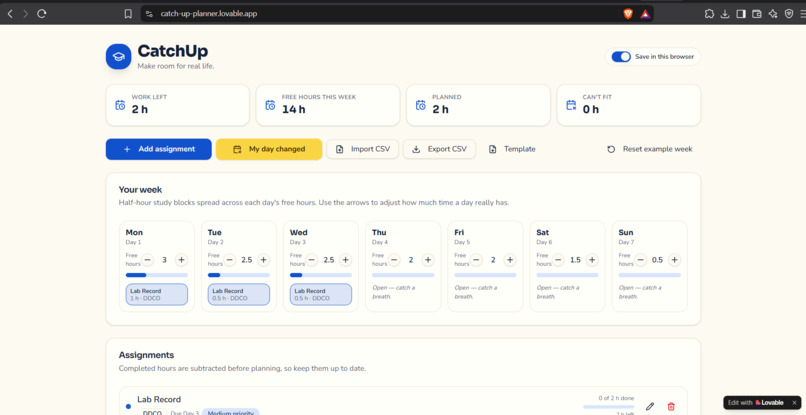Decrease Saturday free hours with minus
The width and height of the screenshot is (806, 415).
point(559,260)
